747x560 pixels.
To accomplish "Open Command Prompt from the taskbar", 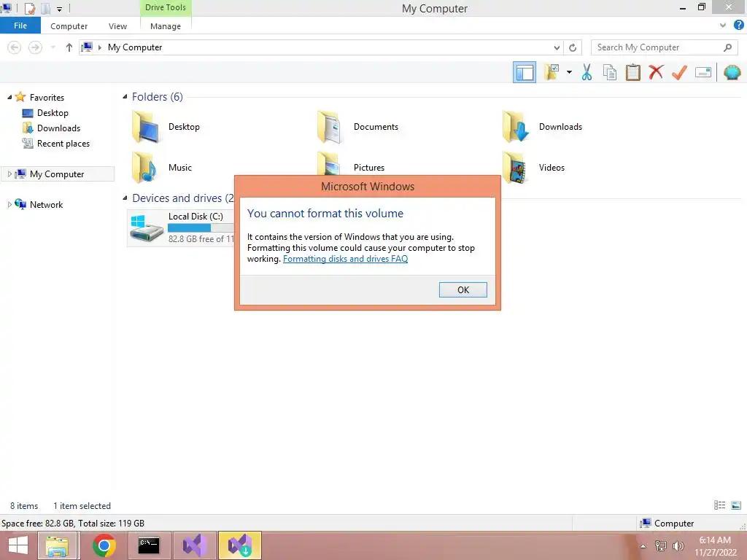I will point(149,545).
